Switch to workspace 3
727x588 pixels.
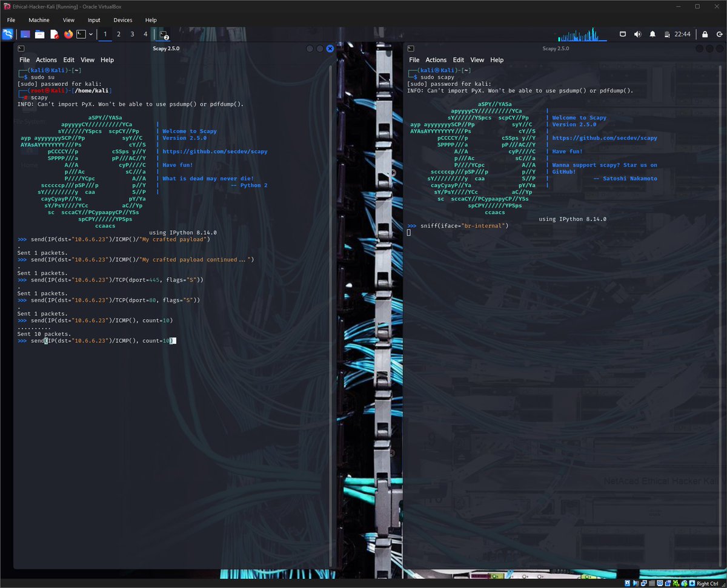[x=132, y=35]
